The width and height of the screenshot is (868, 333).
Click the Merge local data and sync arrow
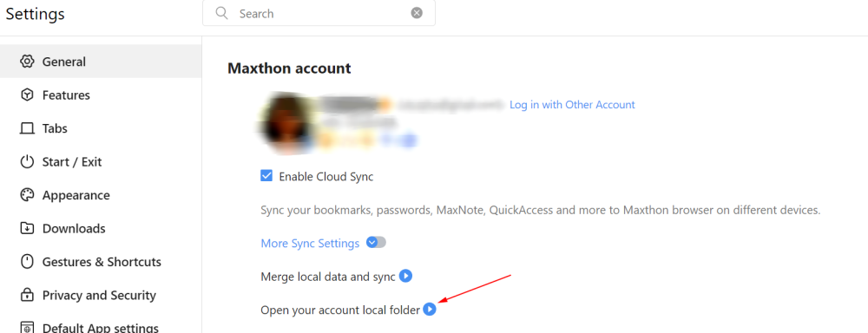(405, 276)
